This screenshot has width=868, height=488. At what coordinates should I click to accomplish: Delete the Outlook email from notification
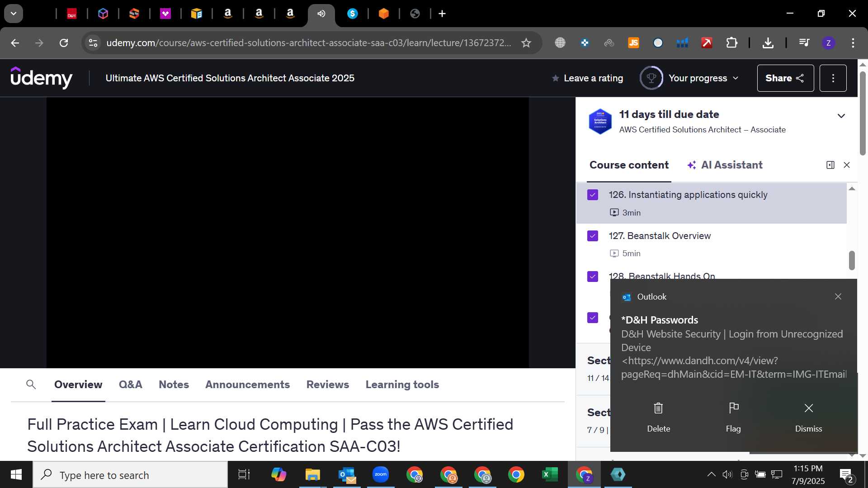tap(658, 417)
